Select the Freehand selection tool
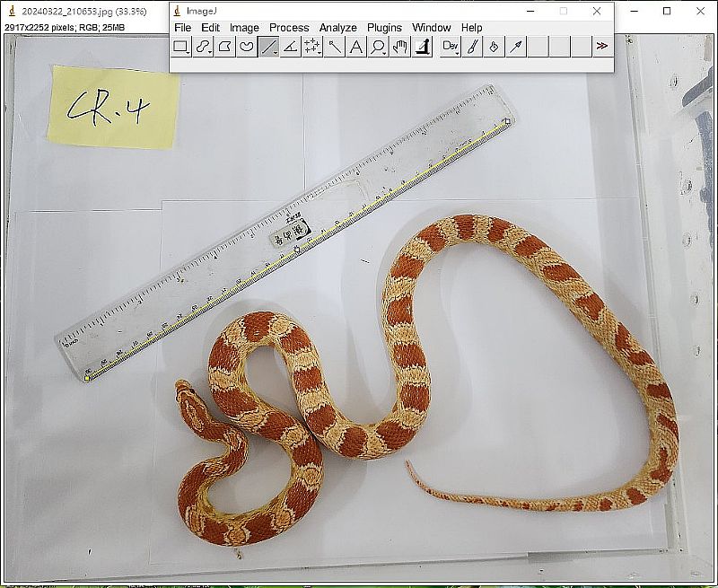Viewport: 718px width, 588px height. pos(246,47)
